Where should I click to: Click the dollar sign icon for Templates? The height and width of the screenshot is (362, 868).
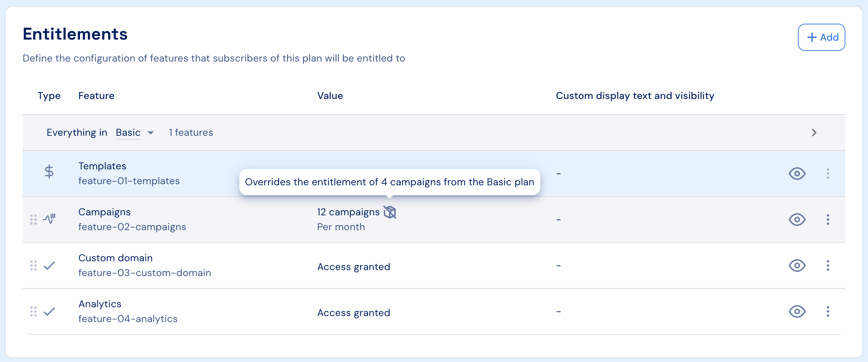coord(49,172)
